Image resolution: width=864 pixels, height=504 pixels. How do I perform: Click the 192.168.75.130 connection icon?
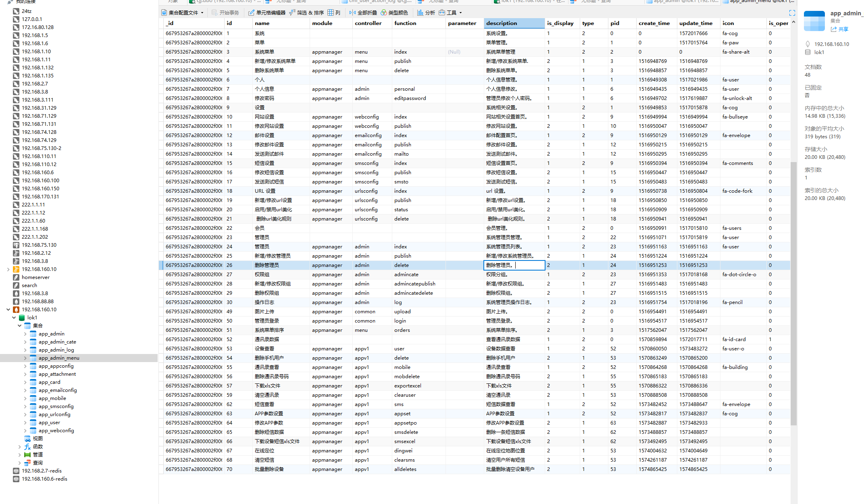point(16,245)
